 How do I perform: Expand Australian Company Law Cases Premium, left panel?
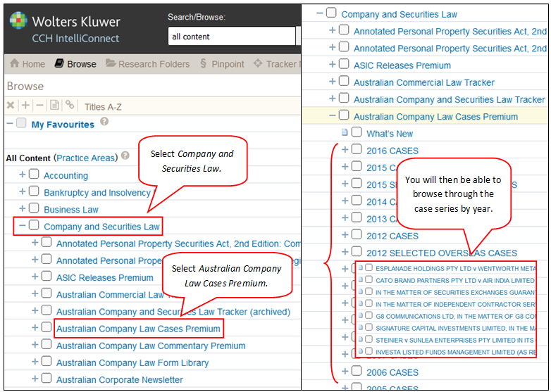click(x=35, y=327)
